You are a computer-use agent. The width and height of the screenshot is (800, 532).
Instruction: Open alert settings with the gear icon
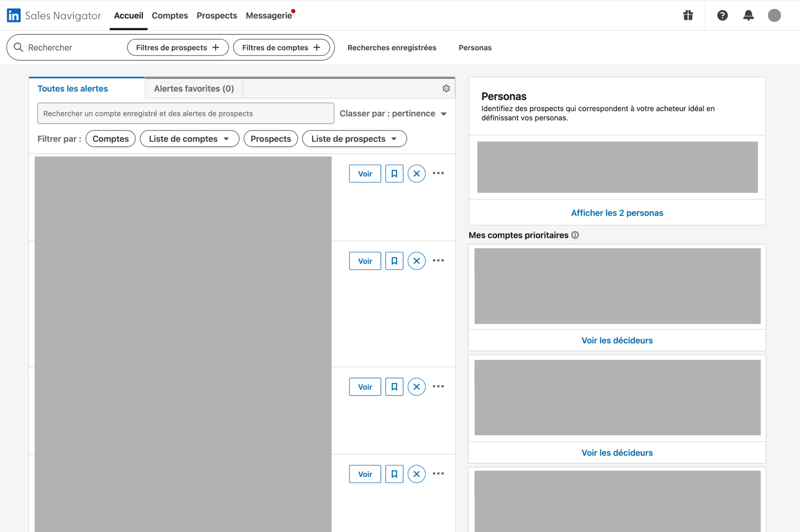click(x=446, y=88)
